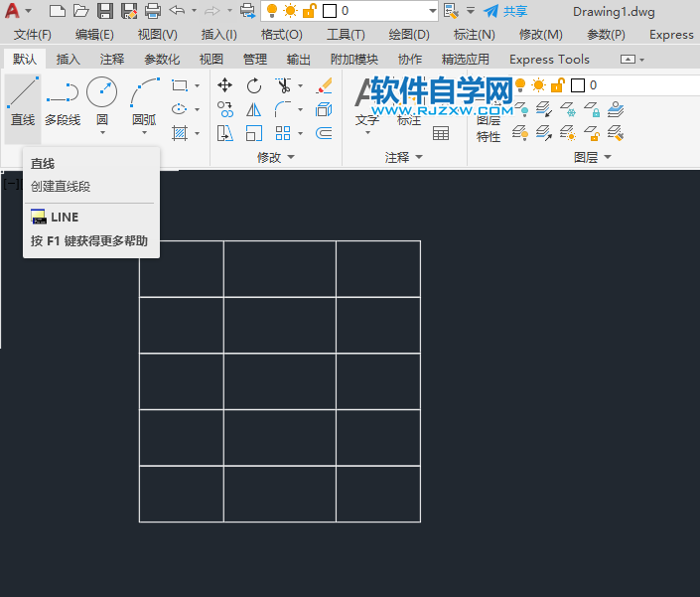
Task: Select the Stretch tool icon
Action: tap(225, 133)
